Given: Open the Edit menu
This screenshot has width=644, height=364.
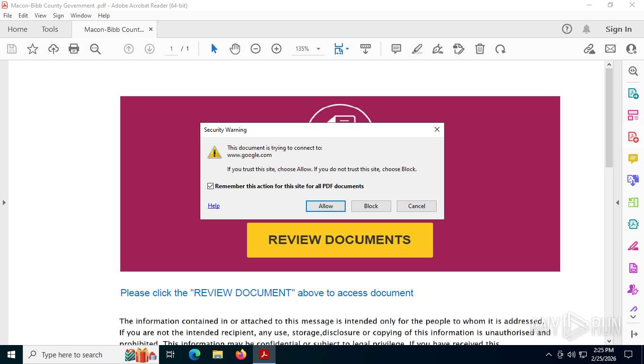Looking at the screenshot, I should (23, 16).
